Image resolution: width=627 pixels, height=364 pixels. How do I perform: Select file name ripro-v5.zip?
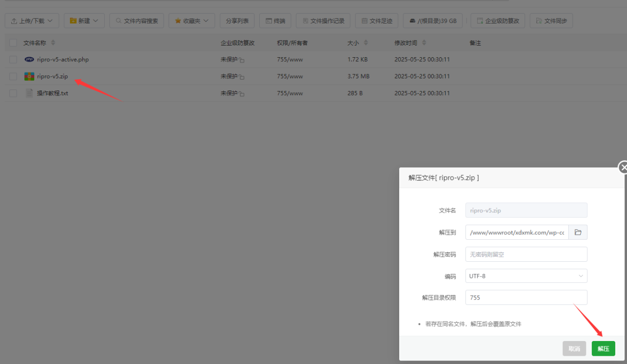pos(52,76)
